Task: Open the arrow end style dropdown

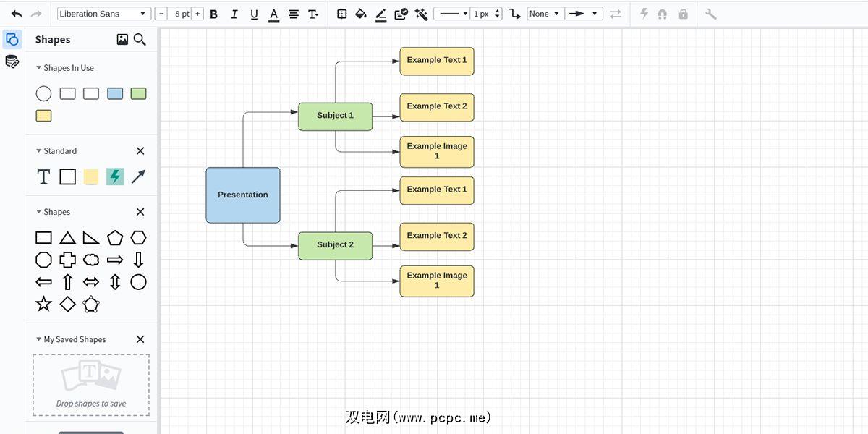Action: coord(583,14)
